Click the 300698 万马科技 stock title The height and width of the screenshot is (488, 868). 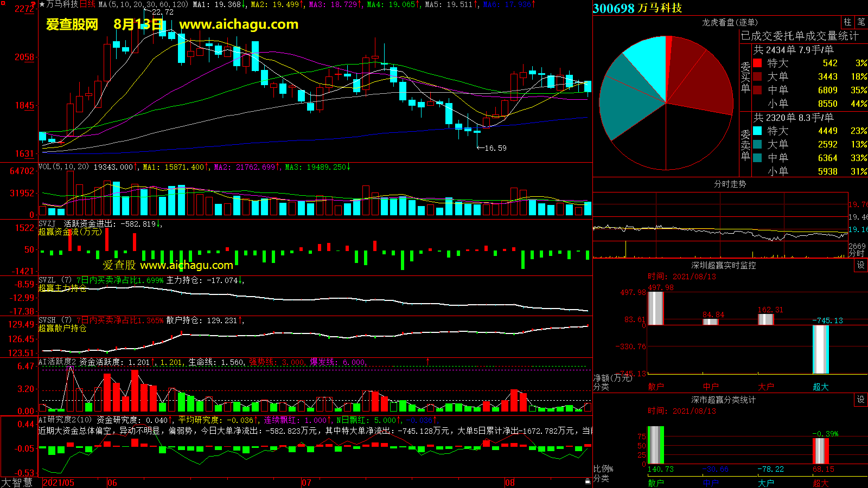pyautogui.click(x=637, y=8)
